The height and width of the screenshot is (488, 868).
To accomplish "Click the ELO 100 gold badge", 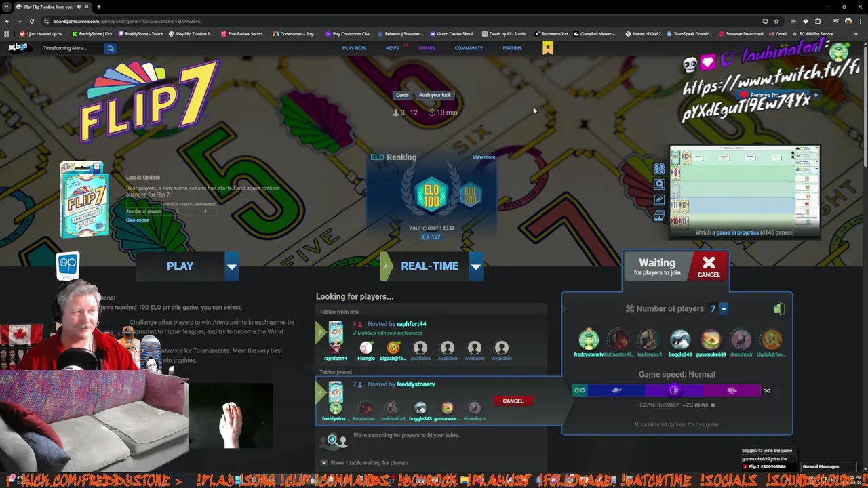I will (431, 195).
